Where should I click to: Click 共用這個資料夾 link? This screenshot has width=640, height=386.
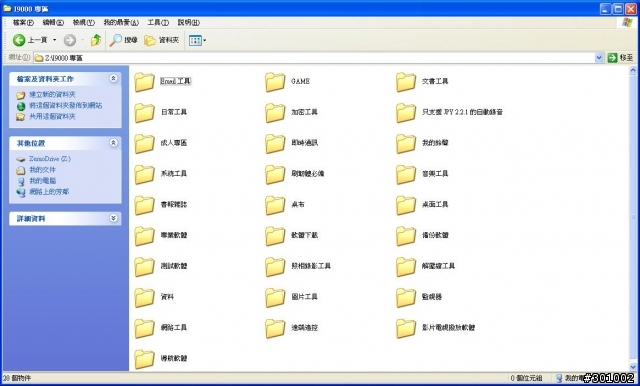point(52,117)
